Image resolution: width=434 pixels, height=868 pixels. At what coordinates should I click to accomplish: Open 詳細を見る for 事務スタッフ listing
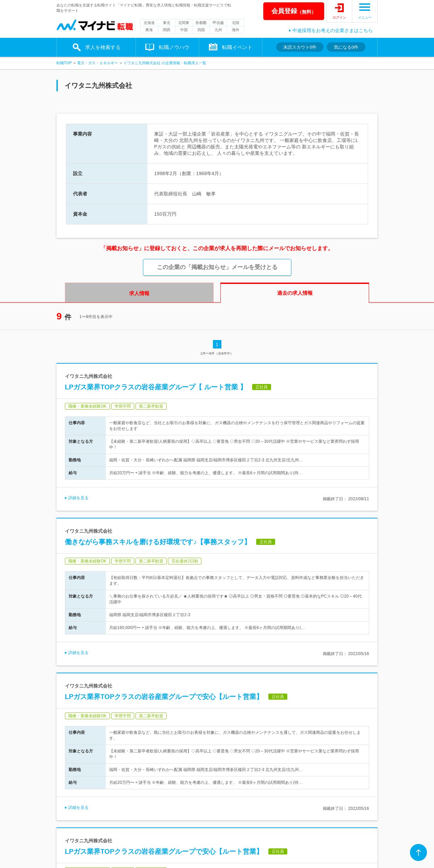(x=77, y=653)
